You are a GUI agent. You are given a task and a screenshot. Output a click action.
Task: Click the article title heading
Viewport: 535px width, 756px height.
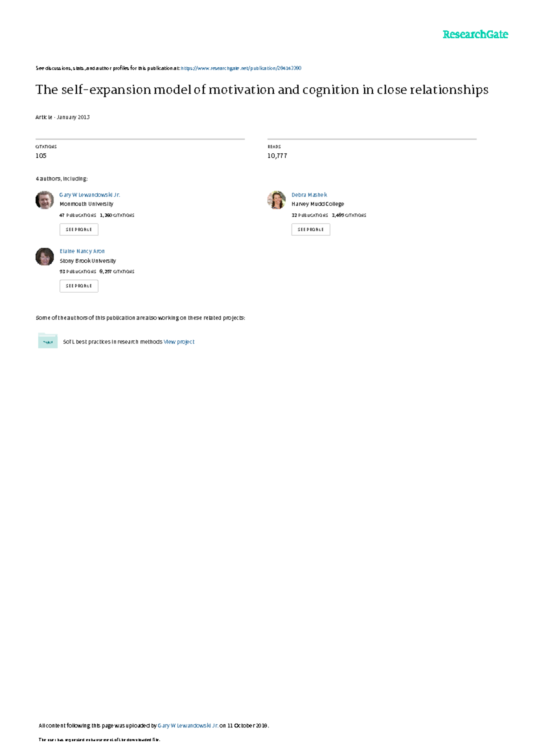point(262,90)
